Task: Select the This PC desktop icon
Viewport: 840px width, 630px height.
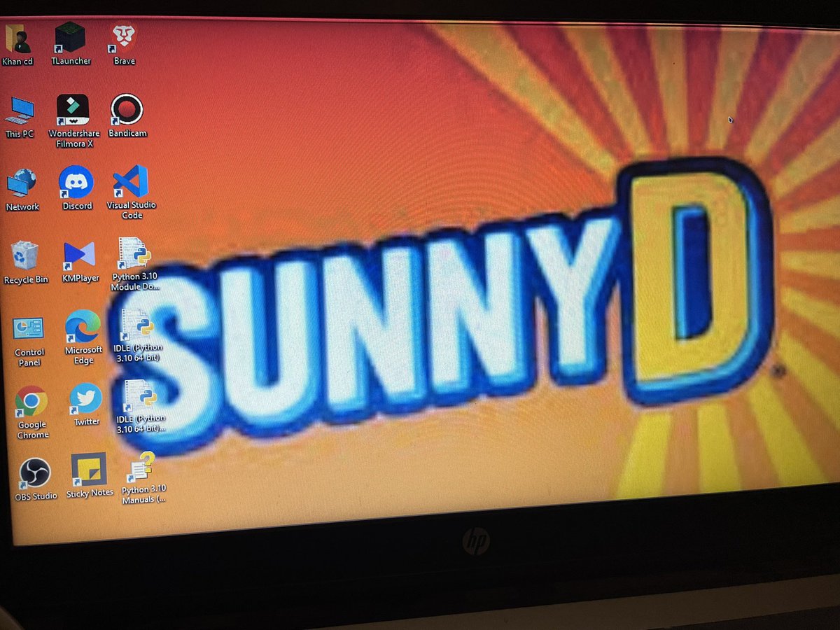Action: [x=20, y=111]
